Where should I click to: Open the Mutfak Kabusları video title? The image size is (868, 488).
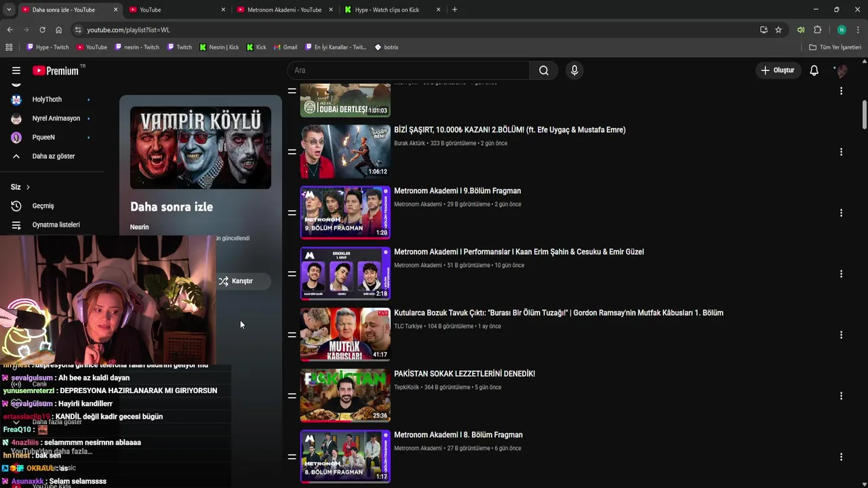(x=559, y=313)
